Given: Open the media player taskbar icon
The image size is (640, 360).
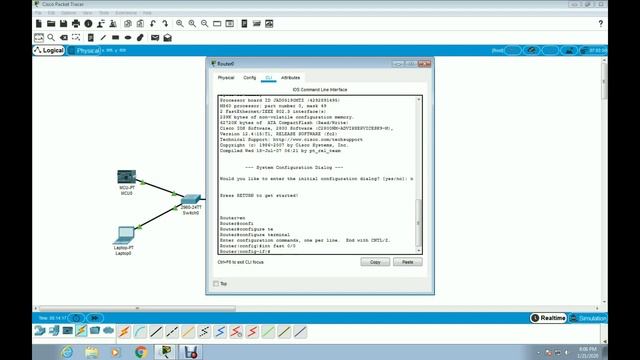Looking at the screenshot, I should click(116, 352).
